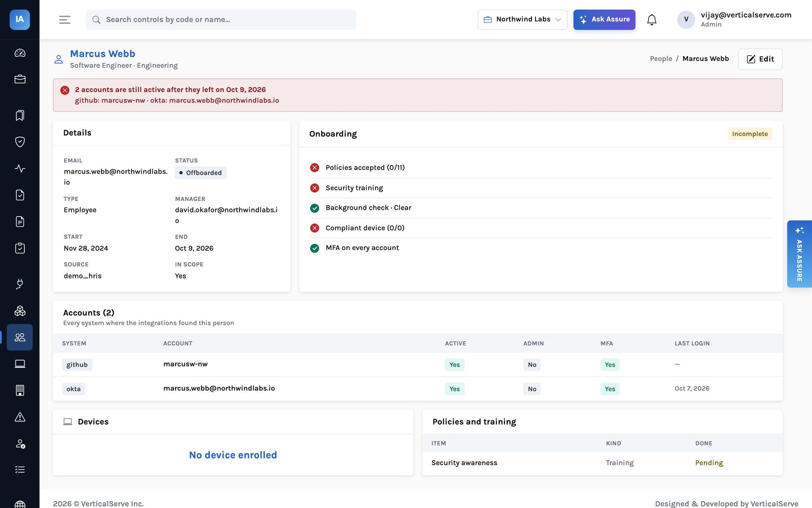Viewport: 812px width, 508px height.
Task: Go to People breadcrumb link
Action: (661, 59)
